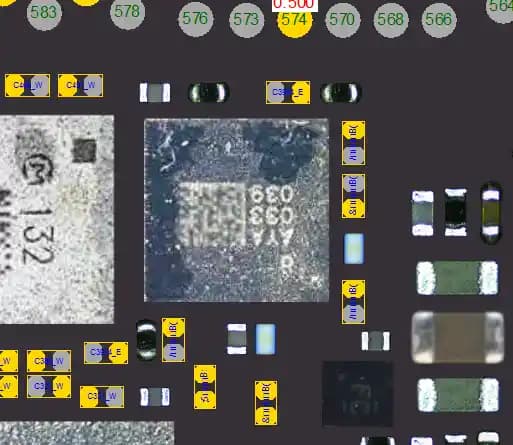Select test pad 568
The width and height of the screenshot is (513, 445).
point(390,20)
